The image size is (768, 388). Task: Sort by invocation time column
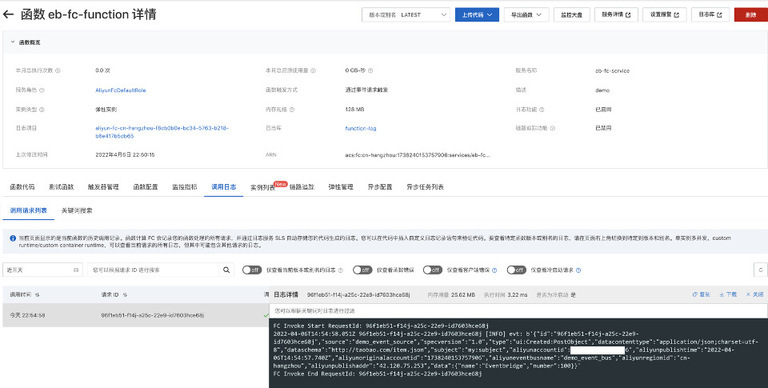(37, 295)
